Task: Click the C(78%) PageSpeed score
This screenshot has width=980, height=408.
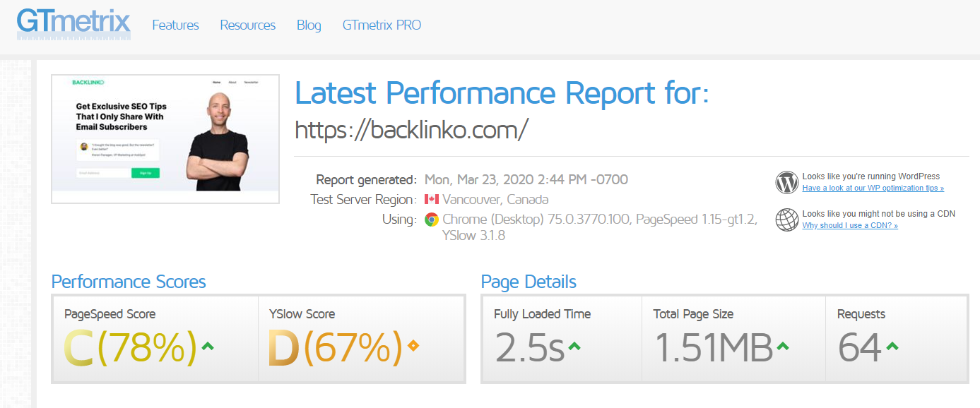Action: (131, 348)
